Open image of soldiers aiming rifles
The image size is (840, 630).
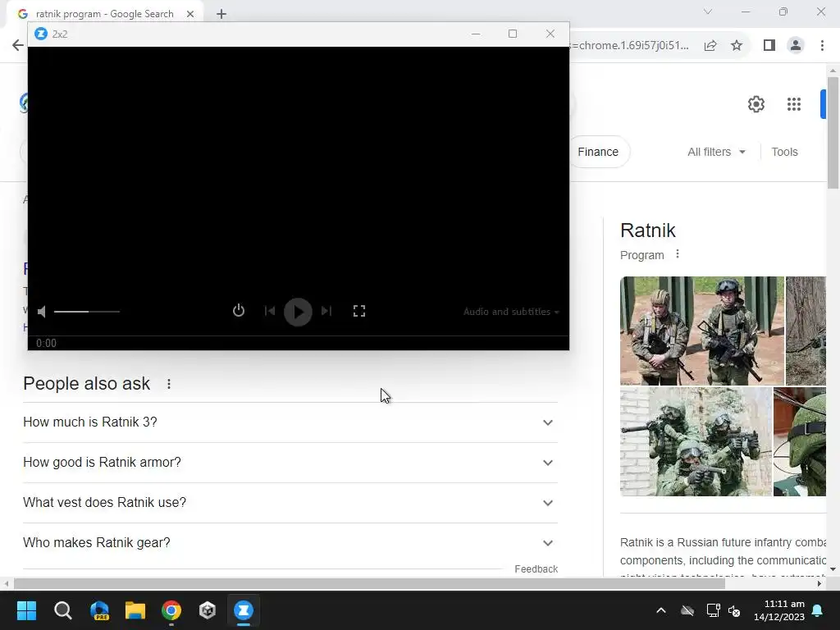point(696,442)
